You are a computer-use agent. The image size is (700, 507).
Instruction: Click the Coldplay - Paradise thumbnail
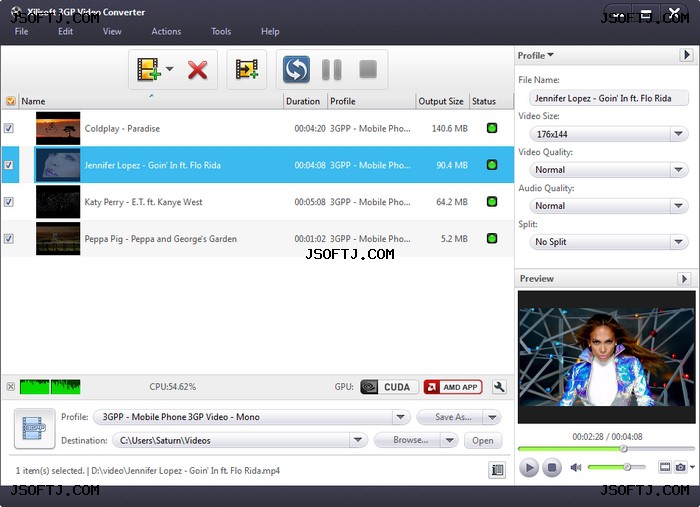click(x=58, y=128)
